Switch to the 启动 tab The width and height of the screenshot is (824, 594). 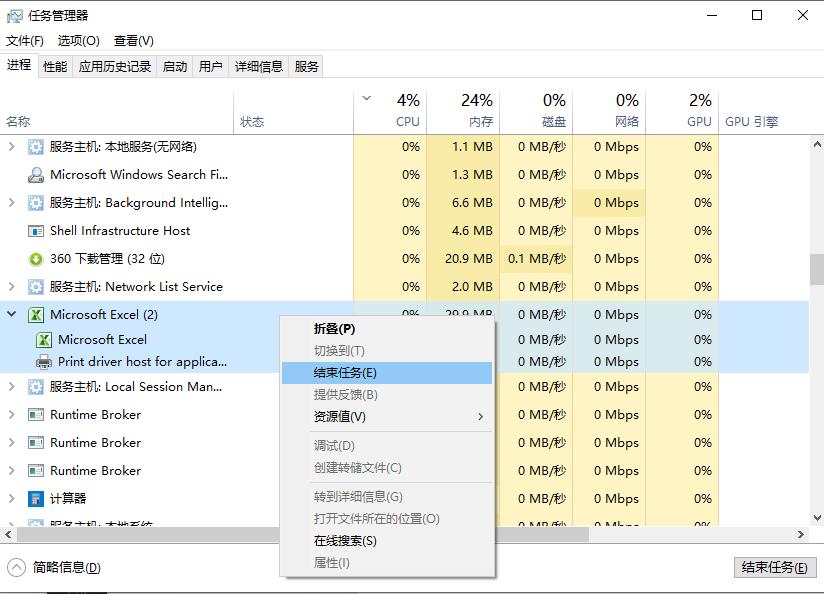pyautogui.click(x=174, y=66)
